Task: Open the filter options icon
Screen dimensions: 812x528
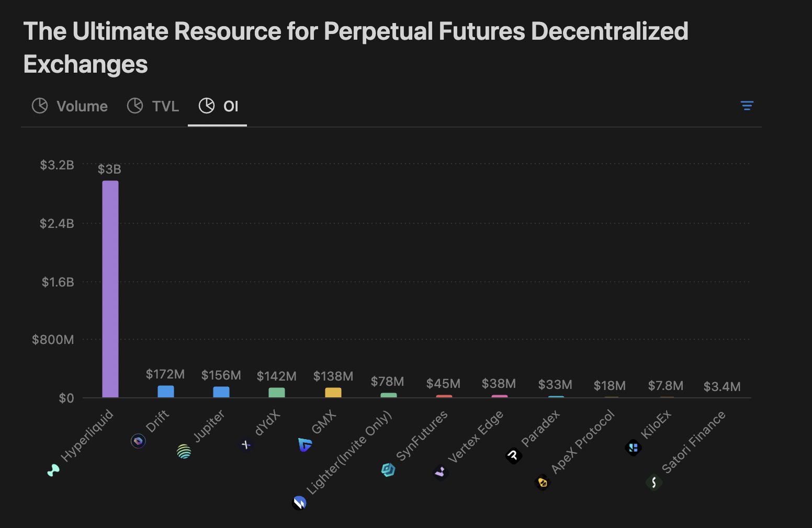Action: pyautogui.click(x=747, y=106)
